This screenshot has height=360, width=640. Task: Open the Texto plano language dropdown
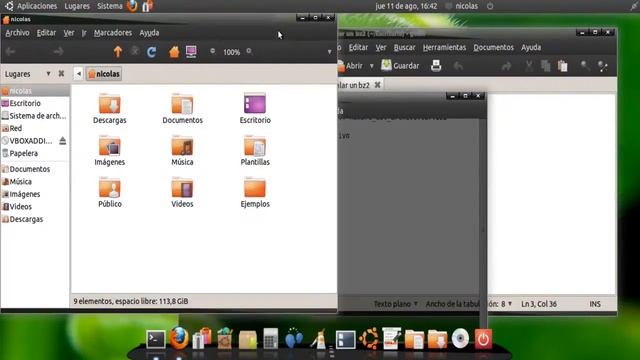coord(396,304)
